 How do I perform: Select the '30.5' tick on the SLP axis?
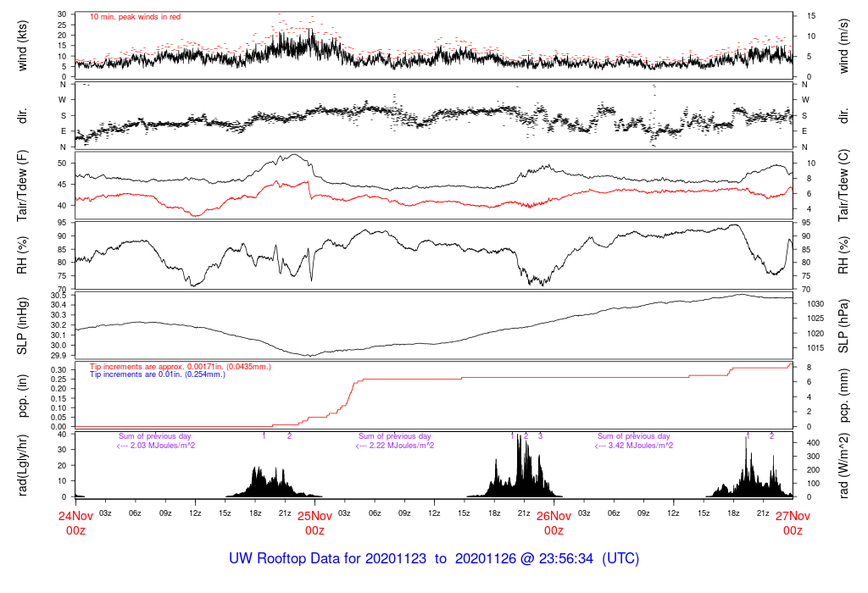(58, 296)
